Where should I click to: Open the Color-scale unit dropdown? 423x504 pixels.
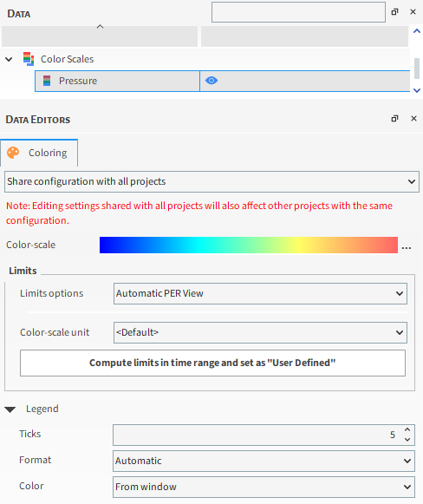pos(260,332)
